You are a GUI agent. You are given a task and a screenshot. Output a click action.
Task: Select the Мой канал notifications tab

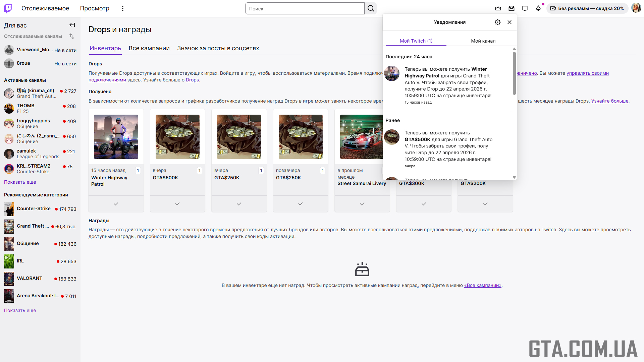[x=483, y=41]
